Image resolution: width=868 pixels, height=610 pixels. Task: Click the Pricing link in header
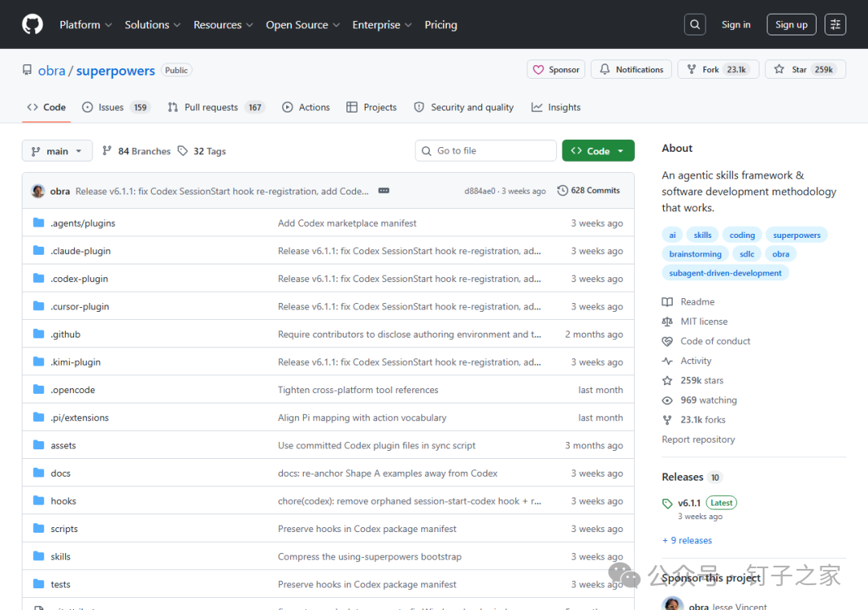pyautogui.click(x=440, y=25)
